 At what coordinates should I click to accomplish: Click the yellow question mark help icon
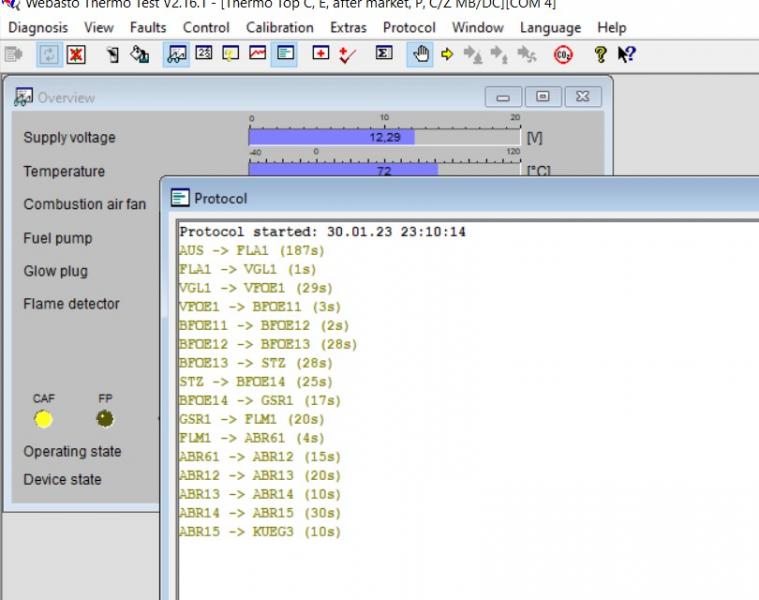tap(600, 54)
